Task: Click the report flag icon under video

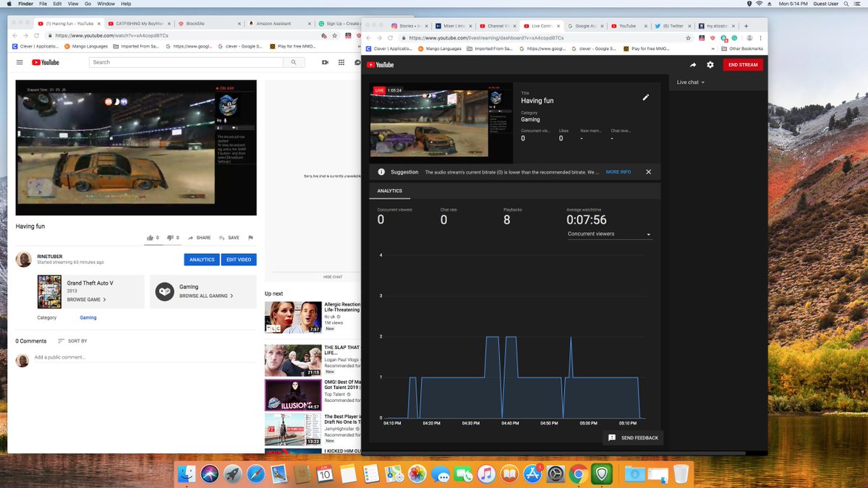Action: [250, 237]
